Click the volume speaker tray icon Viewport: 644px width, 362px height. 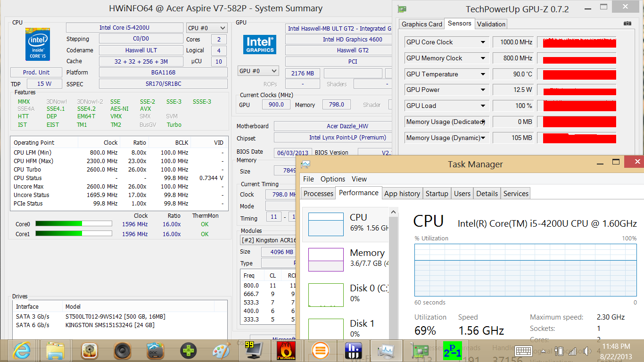point(587,351)
